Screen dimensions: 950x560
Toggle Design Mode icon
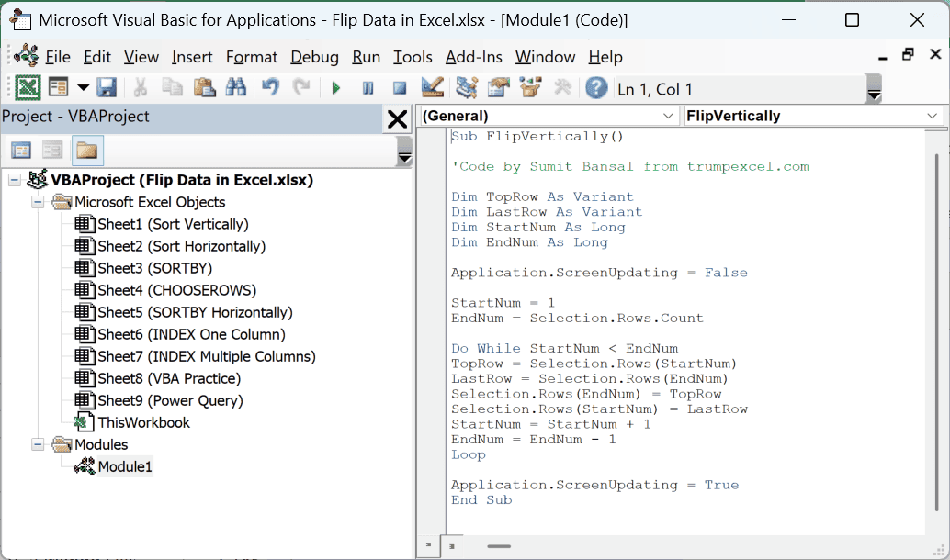pos(433,88)
